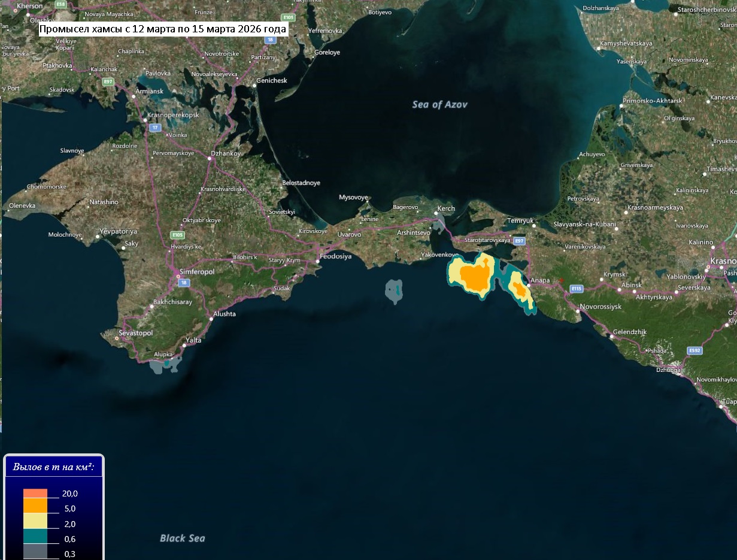Click the "Промысел хамсы" title banner
The image size is (737, 560).
(163, 29)
